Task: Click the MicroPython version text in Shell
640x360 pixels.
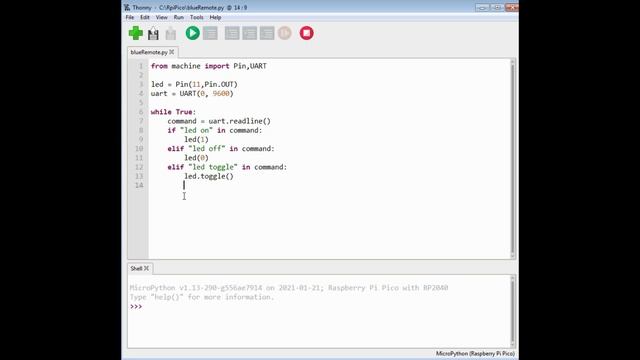Action: (289, 288)
